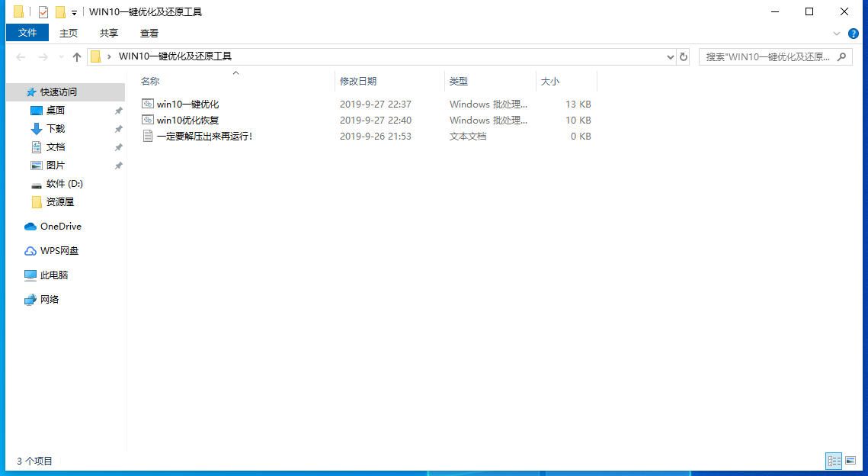Open 图片 in quick access
This screenshot has height=476, width=868.
[x=56, y=165]
